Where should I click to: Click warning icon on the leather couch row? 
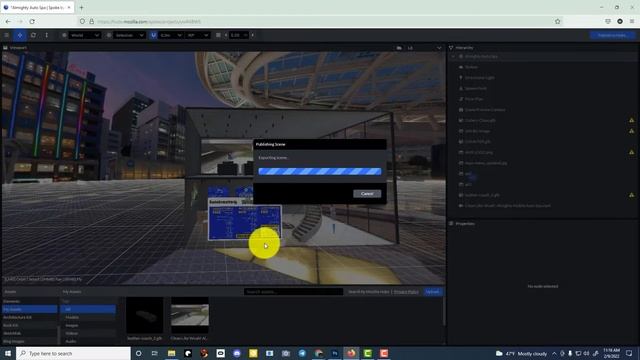(631, 195)
